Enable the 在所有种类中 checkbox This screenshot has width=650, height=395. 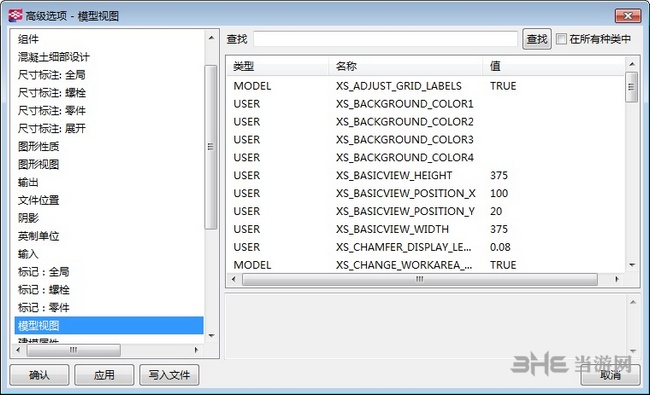(x=561, y=39)
